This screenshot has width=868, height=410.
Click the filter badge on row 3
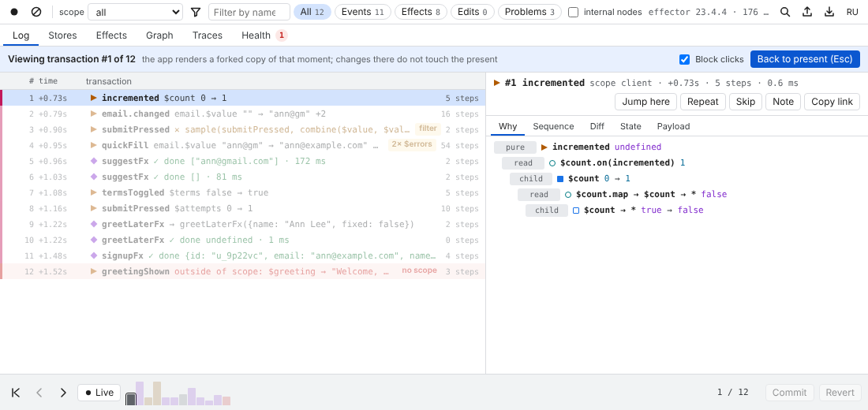click(428, 129)
